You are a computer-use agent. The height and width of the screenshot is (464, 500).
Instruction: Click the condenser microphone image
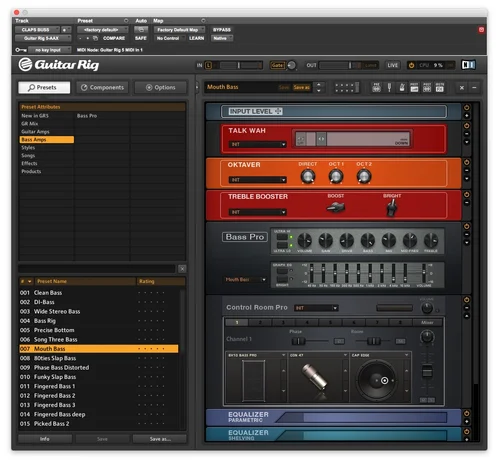[315, 377]
